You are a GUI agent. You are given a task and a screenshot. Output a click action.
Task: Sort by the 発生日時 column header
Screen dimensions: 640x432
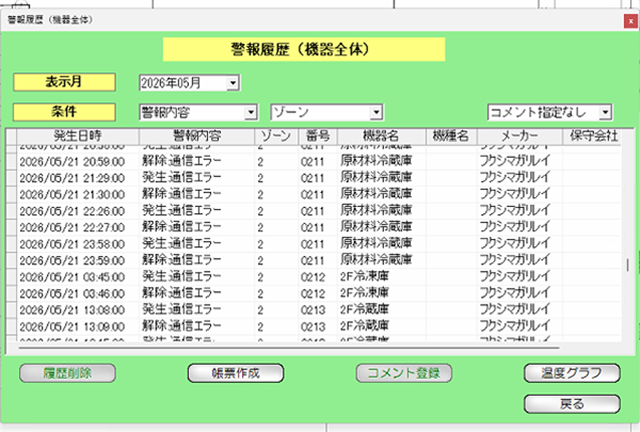click(x=78, y=136)
